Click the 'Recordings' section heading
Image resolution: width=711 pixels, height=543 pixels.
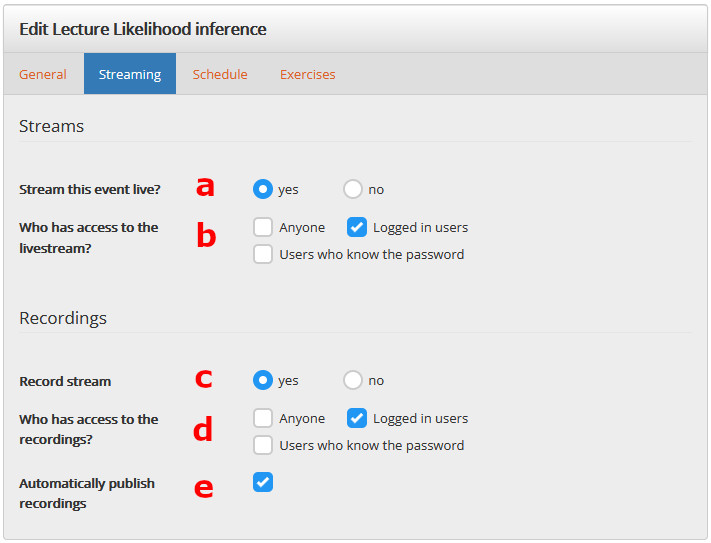tap(63, 318)
